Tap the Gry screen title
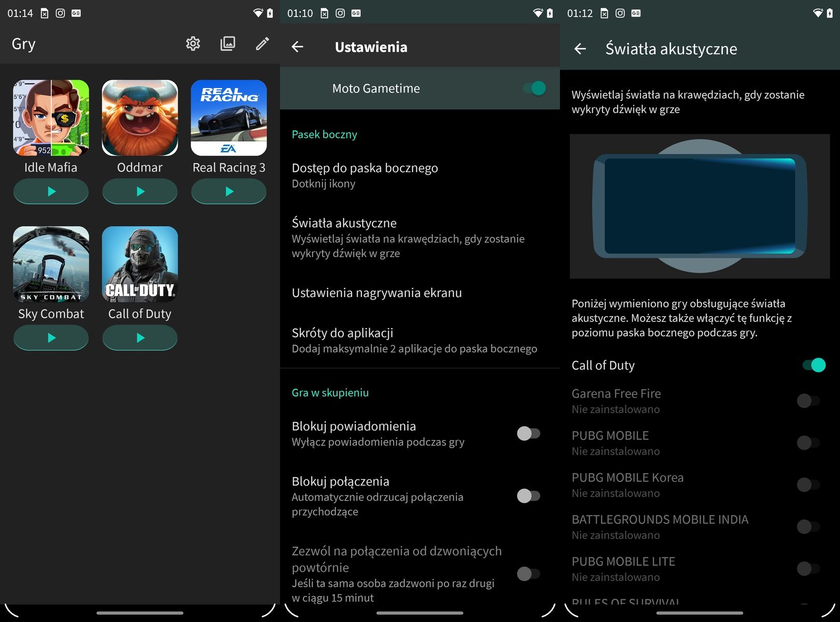840x622 pixels. pos(24,44)
